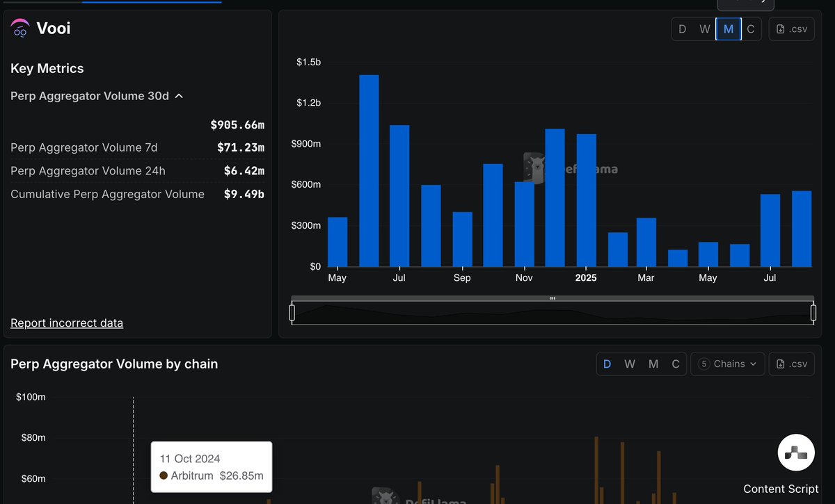The height and width of the screenshot is (504, 835).
Task: Select Cumulative (C) on the by-chain chart
Action: (x=676, y=364)
